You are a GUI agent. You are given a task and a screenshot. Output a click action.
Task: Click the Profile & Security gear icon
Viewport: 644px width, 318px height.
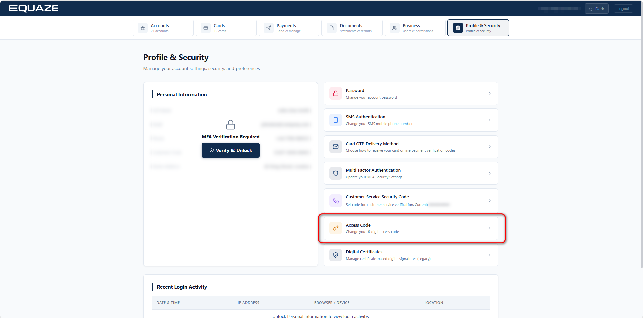pyautogui.click(x=458, y=28)
